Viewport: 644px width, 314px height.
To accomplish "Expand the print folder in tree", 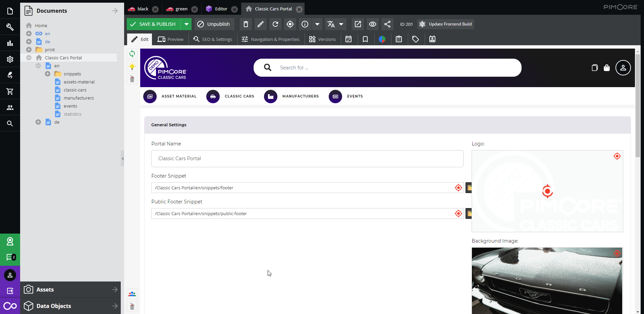I will pos(29,50).
